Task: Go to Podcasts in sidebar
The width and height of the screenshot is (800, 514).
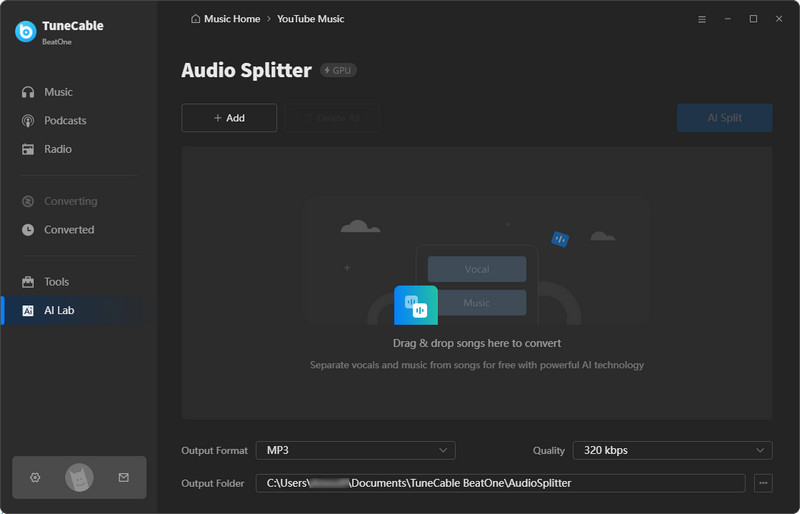Action: 65,121
